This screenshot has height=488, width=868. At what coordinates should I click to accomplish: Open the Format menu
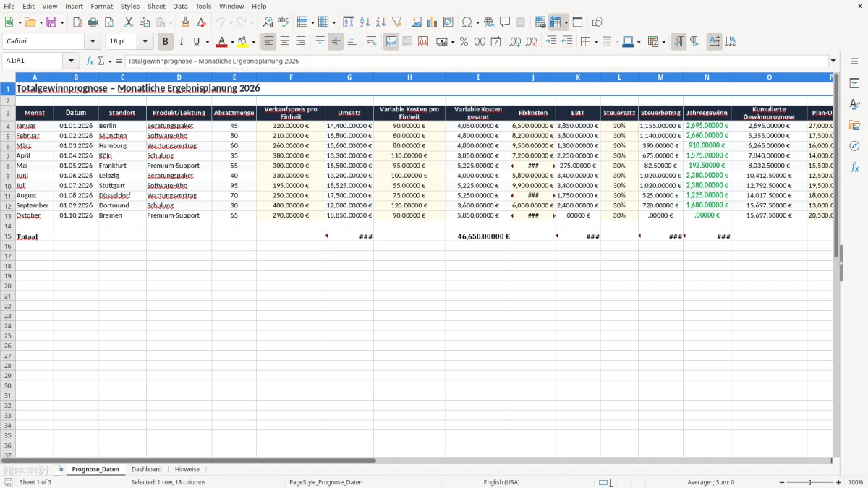102,6
